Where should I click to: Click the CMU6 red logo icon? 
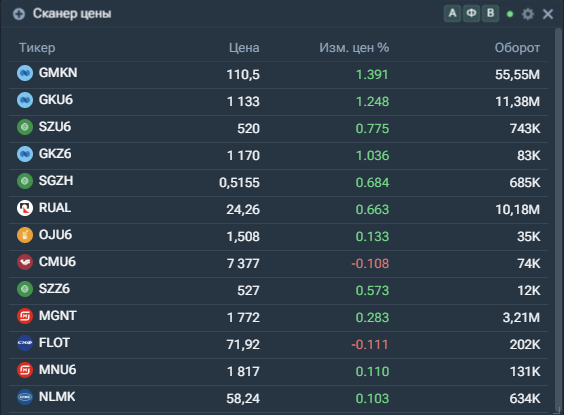point(25,262)
